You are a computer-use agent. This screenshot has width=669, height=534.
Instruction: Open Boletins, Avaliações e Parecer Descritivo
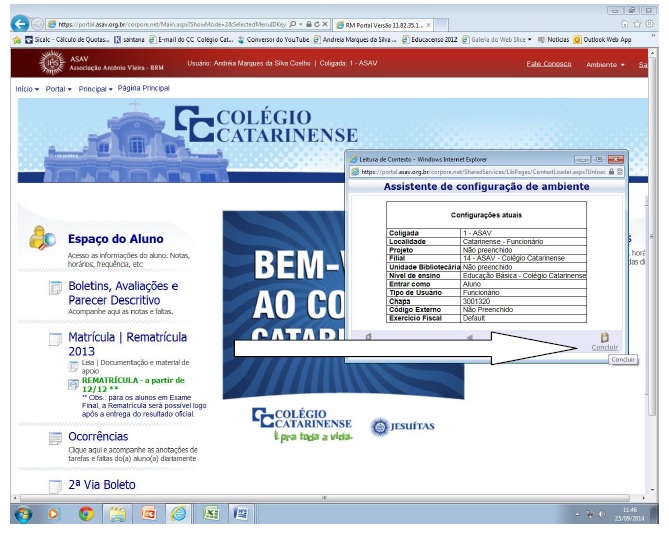[123, 293]
